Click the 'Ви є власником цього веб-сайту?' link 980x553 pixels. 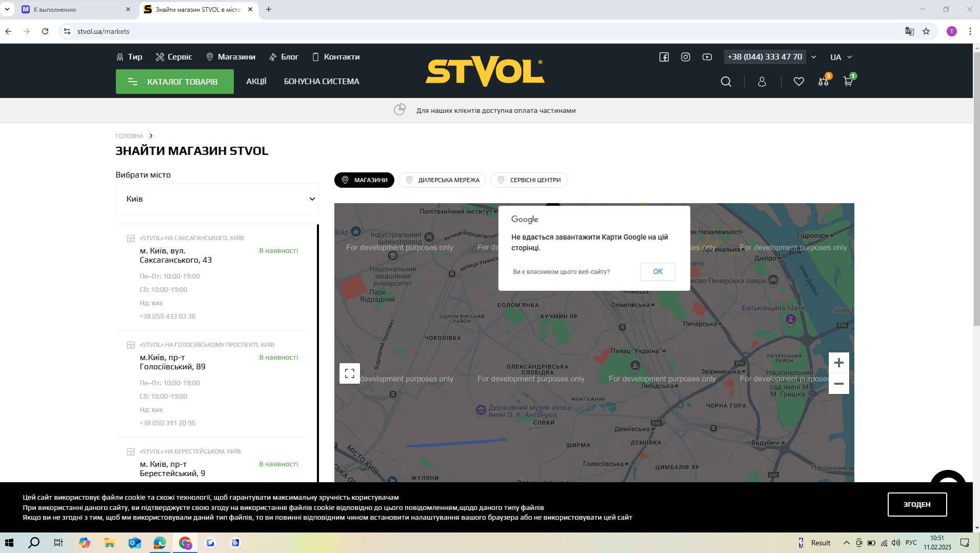point(561,272)
